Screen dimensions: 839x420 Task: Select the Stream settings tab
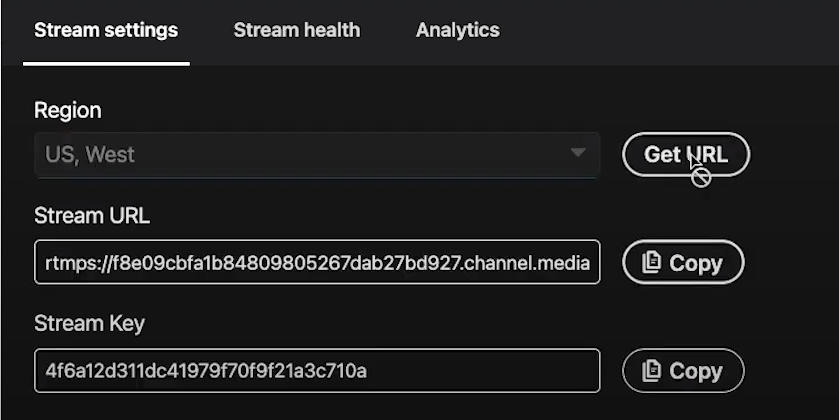[106, 30]
